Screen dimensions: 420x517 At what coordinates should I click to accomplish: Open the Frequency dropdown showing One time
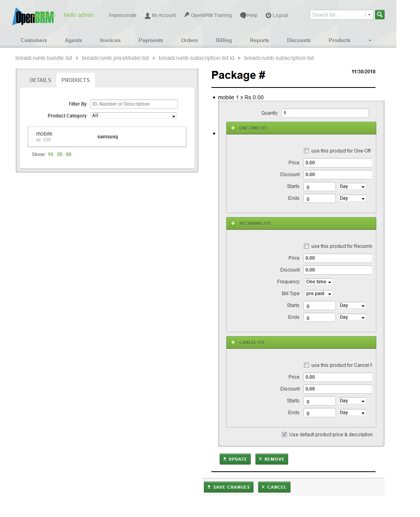click(x=318, y=282)
